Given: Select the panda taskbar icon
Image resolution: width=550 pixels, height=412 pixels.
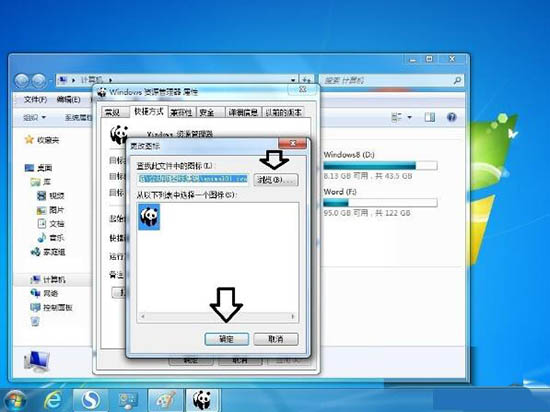Looking at the screenshot, I should point(202,400).
